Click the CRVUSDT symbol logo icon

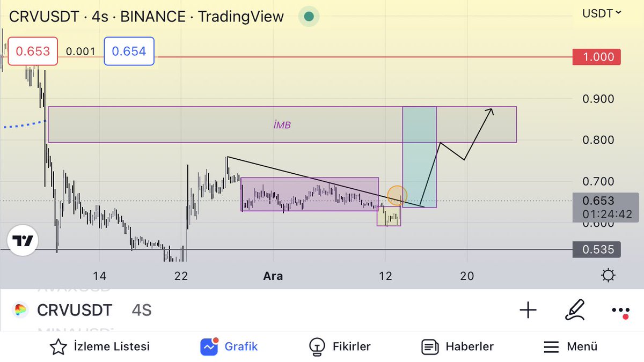(x=20, y=310)
